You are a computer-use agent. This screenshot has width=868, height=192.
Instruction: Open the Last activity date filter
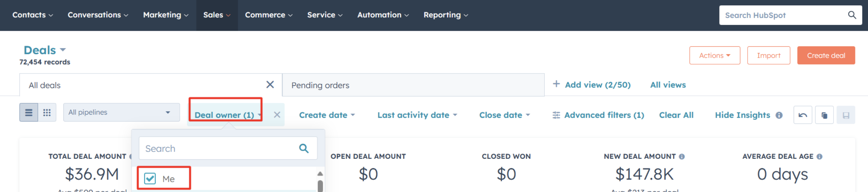417,115
